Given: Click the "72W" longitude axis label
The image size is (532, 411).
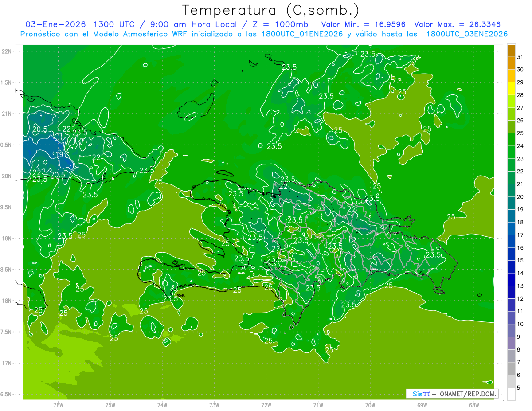Looking at the screenshot, I should [x=266, y=405].
